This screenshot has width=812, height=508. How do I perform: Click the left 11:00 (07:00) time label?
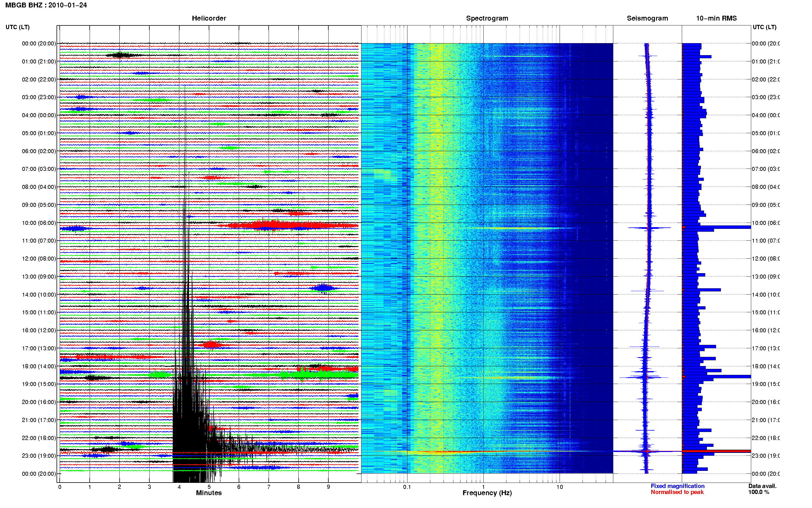39,241
